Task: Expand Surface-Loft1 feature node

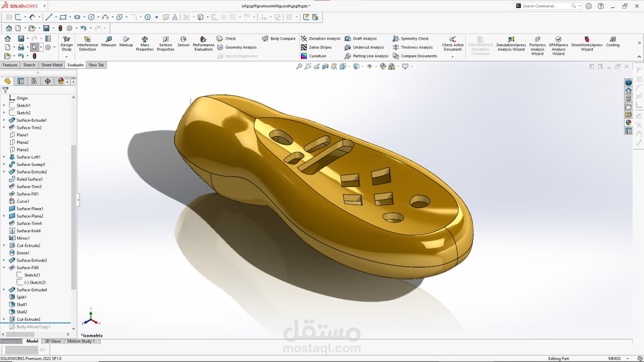Action: (x=4, y=157)
